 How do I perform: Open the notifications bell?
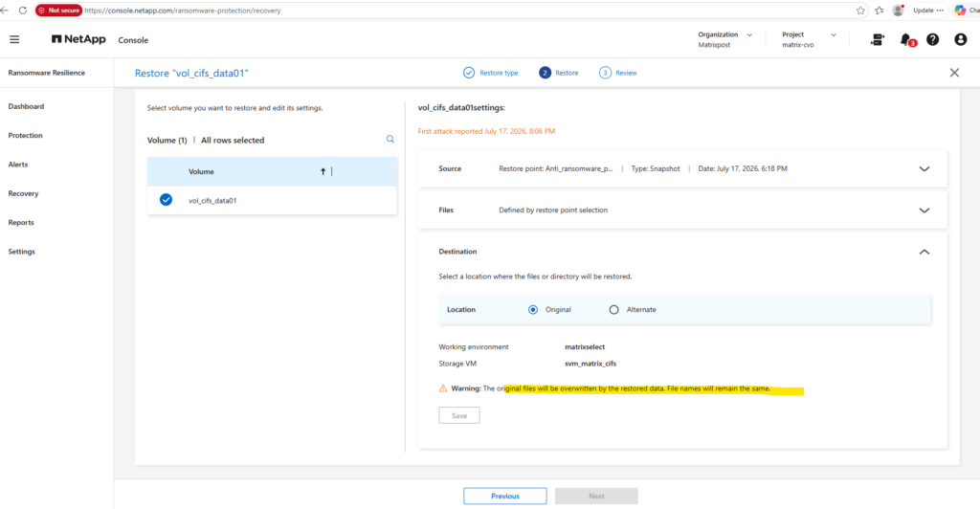tap(906, 39)
